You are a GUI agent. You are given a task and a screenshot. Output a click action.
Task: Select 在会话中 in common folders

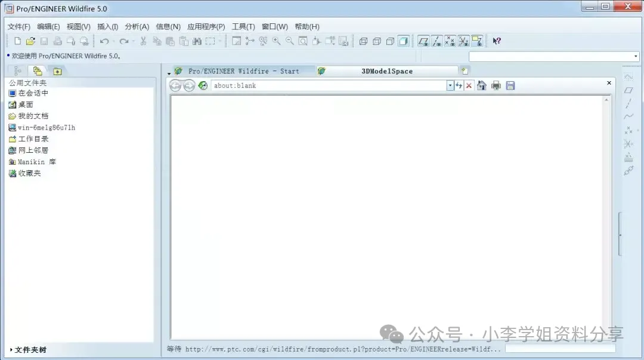coord(29,93)
